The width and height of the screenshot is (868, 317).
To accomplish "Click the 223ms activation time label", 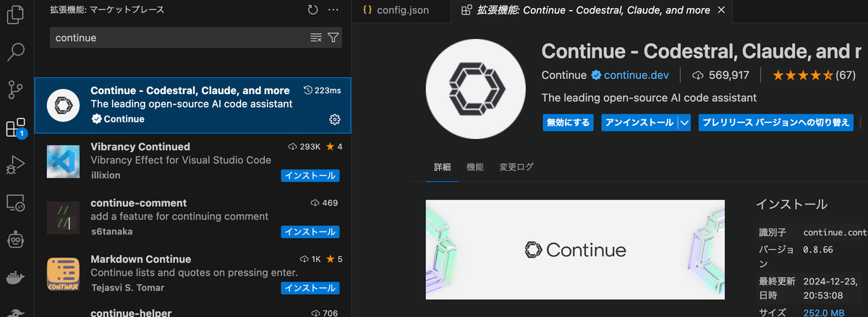I will pos(323,90).
